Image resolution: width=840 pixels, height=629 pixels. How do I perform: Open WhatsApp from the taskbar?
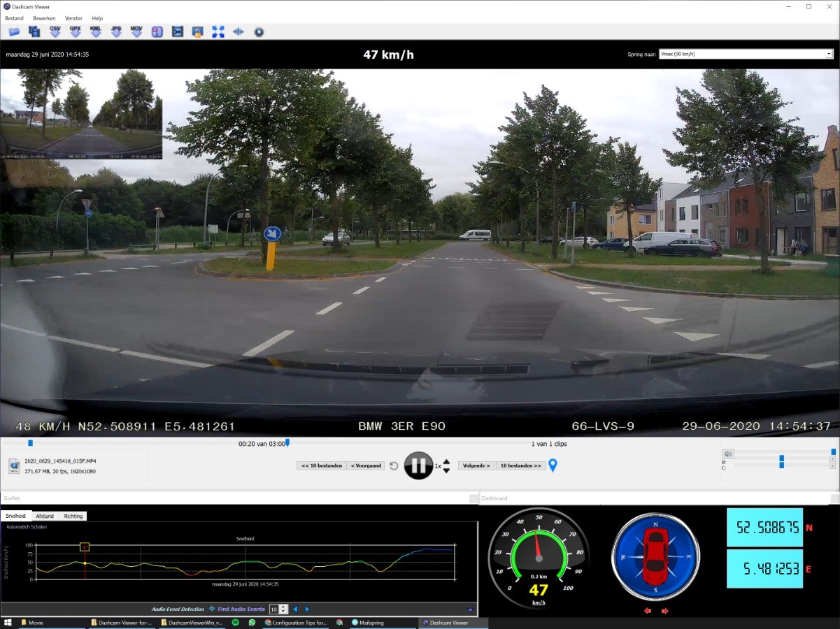252,622
